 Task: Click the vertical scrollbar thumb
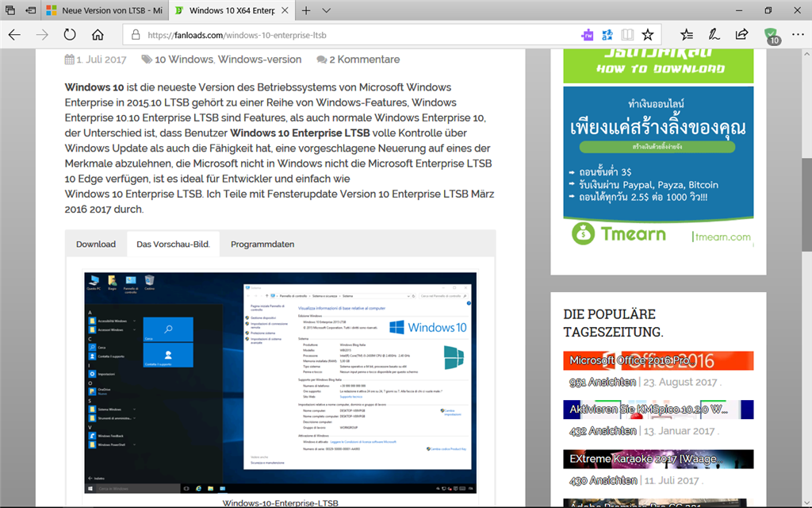pyautogui.click(x=806, y=204)
